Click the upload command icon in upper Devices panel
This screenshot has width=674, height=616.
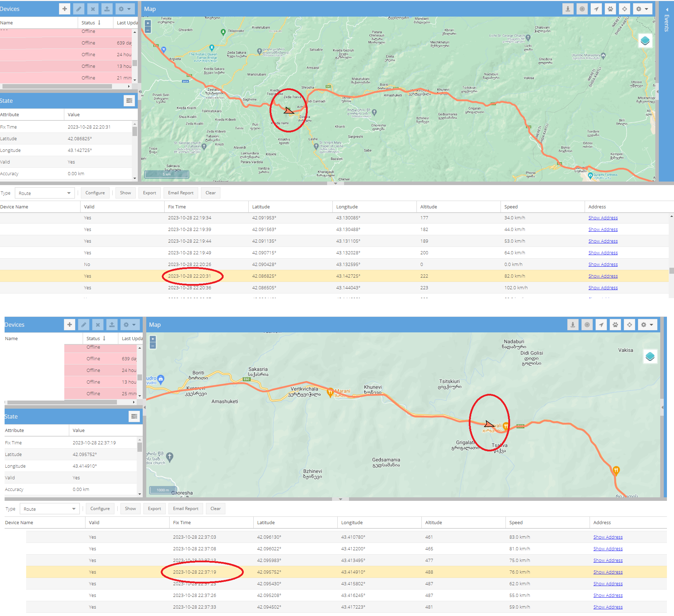click(x=107, y=9)
